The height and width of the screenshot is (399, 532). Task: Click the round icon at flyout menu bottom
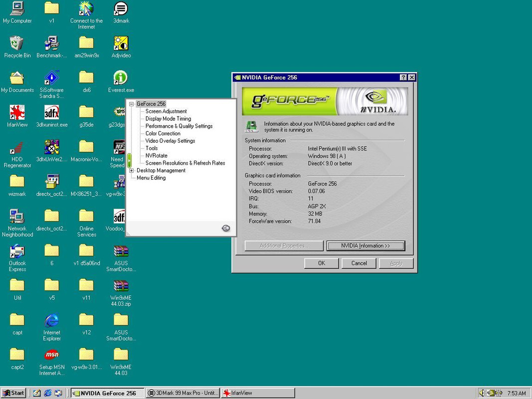tap(226, 228)
